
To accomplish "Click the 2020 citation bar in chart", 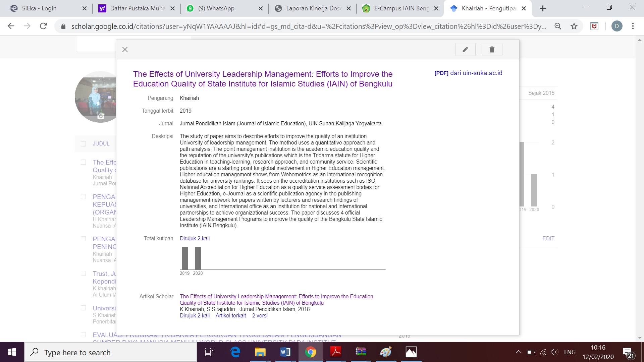I will (198, 258).
